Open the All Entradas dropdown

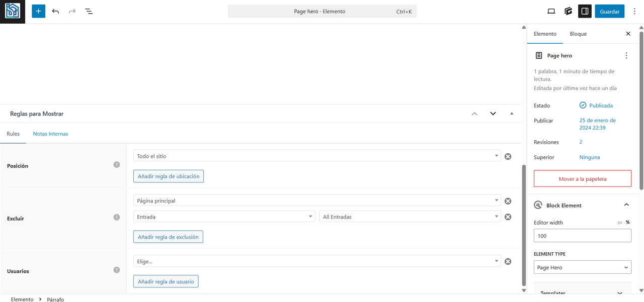click(x=410, y=217)
